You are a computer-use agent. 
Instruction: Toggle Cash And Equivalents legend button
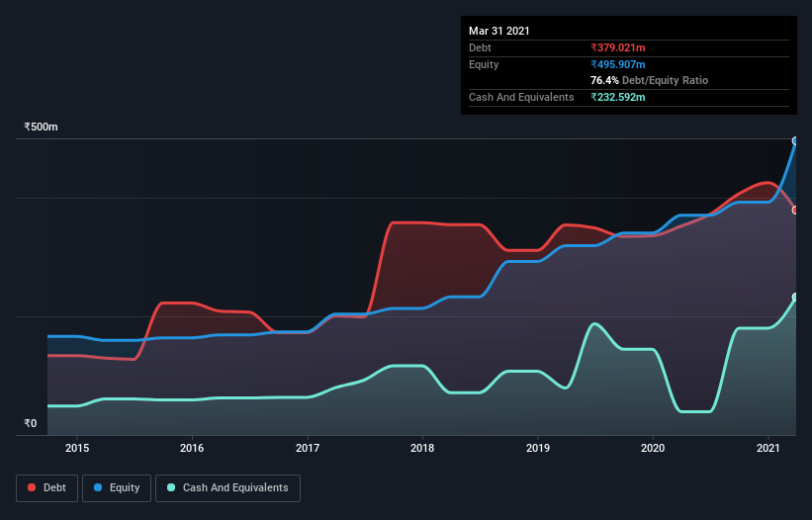[x=227, y=488]
